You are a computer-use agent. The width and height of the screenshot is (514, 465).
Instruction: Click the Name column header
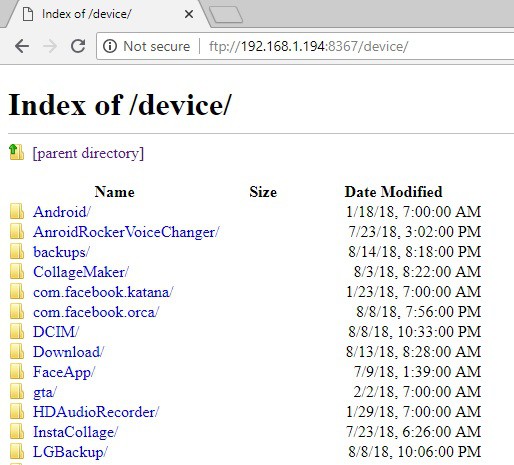coord(114,192)
